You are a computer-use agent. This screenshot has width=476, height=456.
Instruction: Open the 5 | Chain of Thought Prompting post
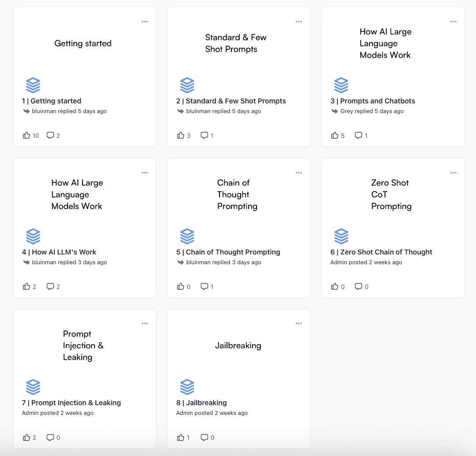tap(228, 252)
